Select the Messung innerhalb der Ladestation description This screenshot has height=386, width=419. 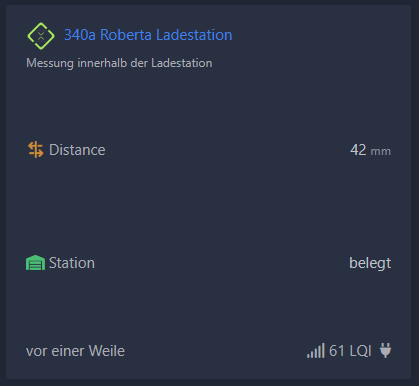pyautogui.click(x=119, y=63)
